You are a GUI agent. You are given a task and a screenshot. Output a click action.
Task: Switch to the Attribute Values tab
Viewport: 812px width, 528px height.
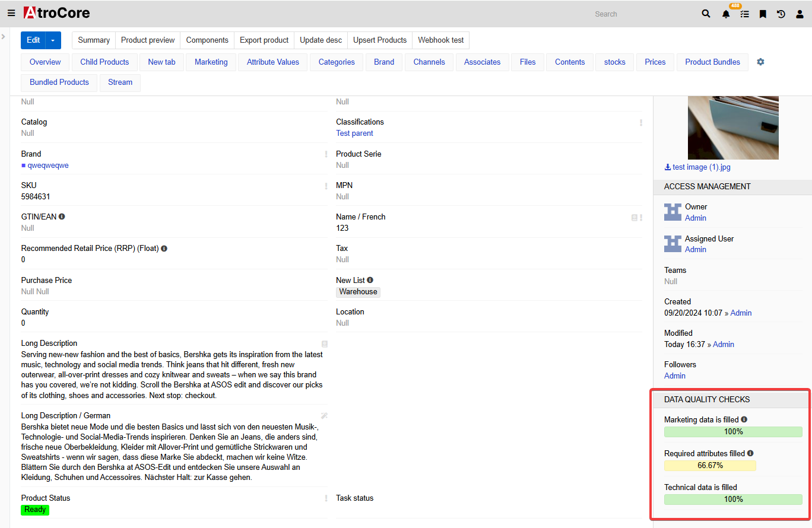click(272, 62)
